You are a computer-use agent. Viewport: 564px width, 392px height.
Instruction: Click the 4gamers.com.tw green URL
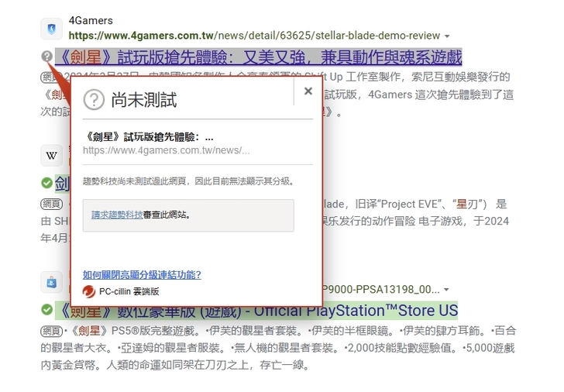point(254,36)
